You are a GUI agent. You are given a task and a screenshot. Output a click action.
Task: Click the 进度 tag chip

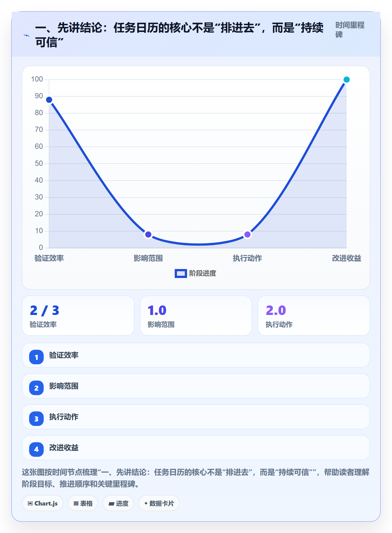(118, 503)
